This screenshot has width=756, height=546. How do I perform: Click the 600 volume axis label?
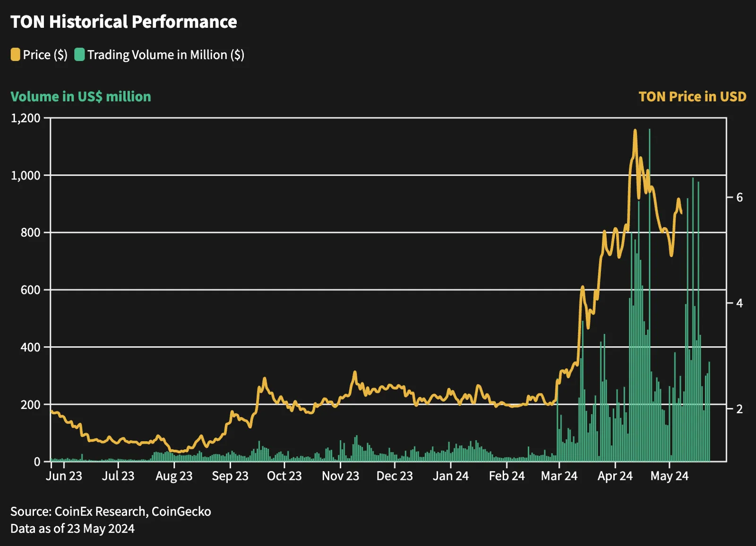(x=31, y=290)
